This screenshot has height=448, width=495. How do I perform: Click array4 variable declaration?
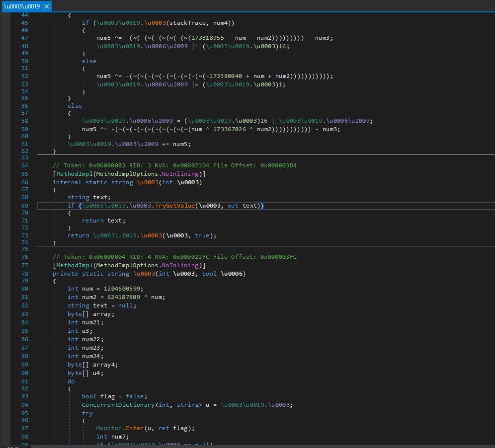(x=103, y=365)
